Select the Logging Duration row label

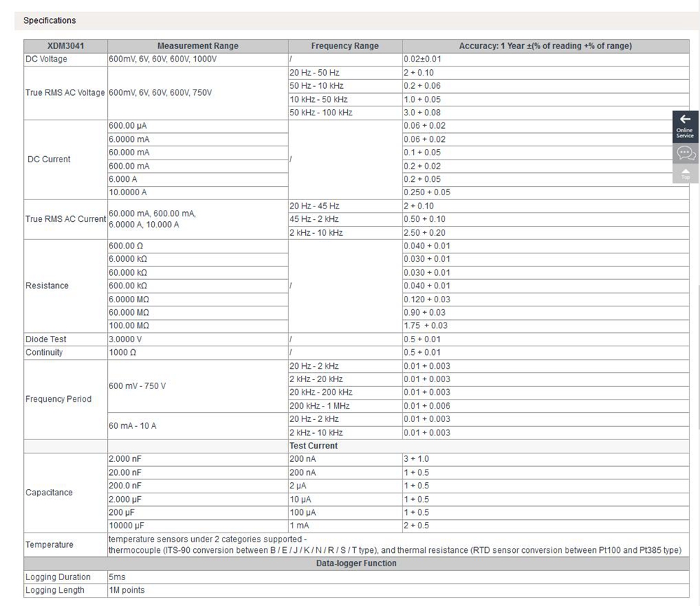(x=58, y=577)
